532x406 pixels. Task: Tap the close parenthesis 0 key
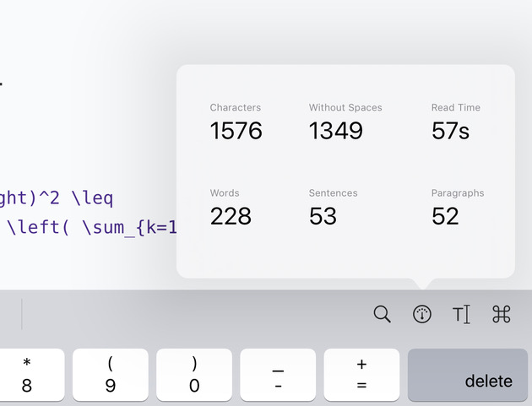(x=194, y=375)
